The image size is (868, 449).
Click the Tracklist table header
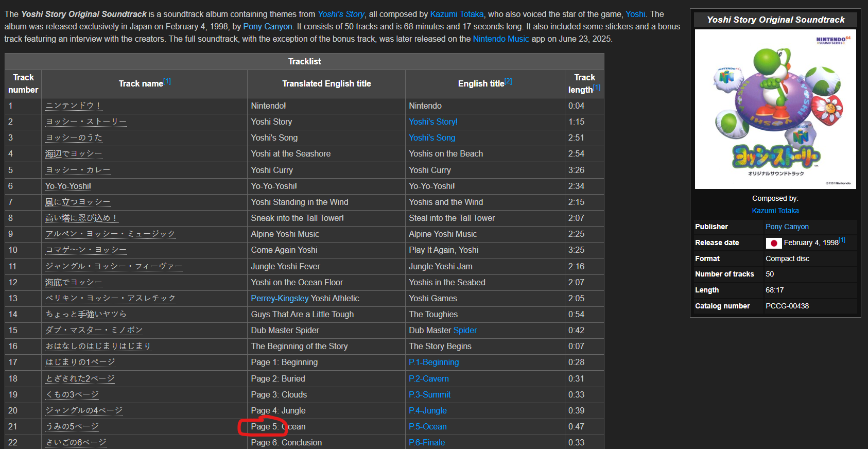[304, 61]
